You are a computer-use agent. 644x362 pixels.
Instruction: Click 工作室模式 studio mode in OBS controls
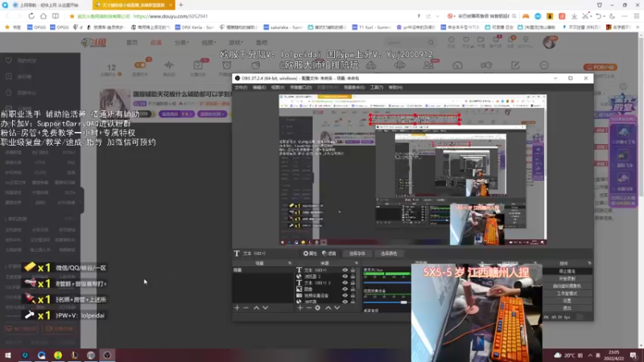tap(568, 294)
